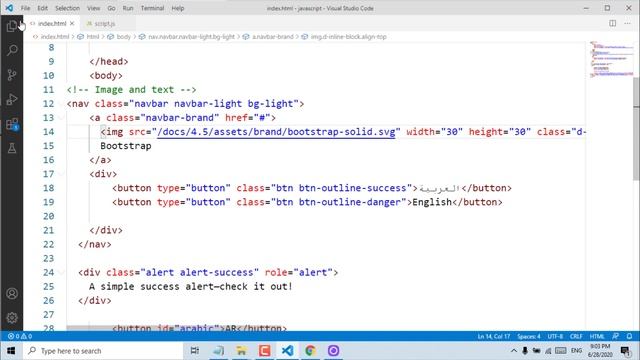This screenshot has height=360, width=640.
Task: Click the English button text on line 19
Action: tap(432, 202)
